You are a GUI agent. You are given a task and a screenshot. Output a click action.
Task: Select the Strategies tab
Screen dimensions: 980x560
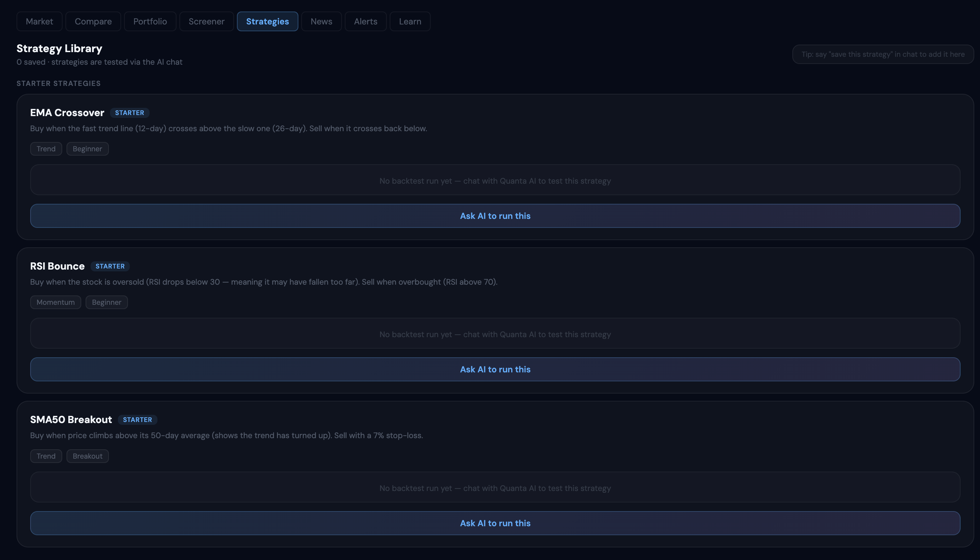click(267, 22)
